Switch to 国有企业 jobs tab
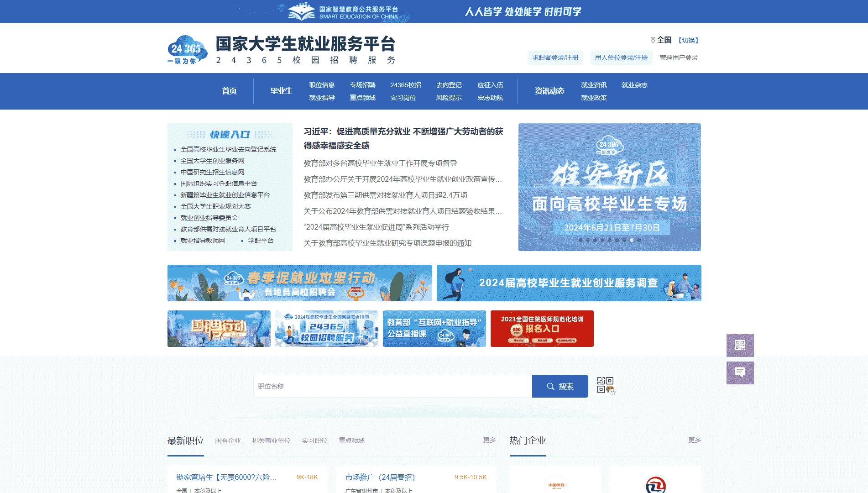This screenshot has height=493, width=868. [x=228, y=441]
